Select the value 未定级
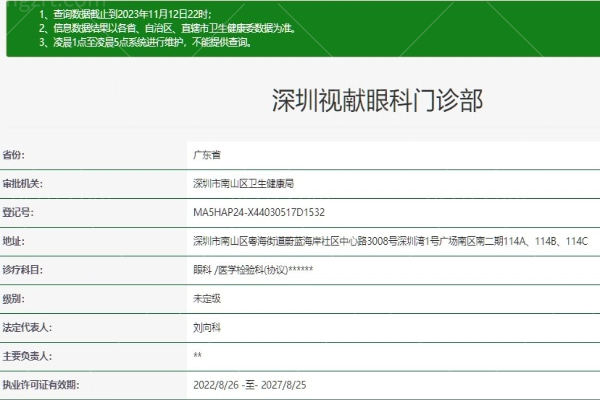 [x=207, y=299]
